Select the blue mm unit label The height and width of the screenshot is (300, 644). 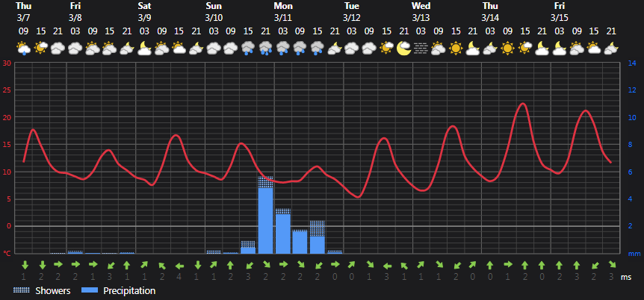(x=634, y=254)
